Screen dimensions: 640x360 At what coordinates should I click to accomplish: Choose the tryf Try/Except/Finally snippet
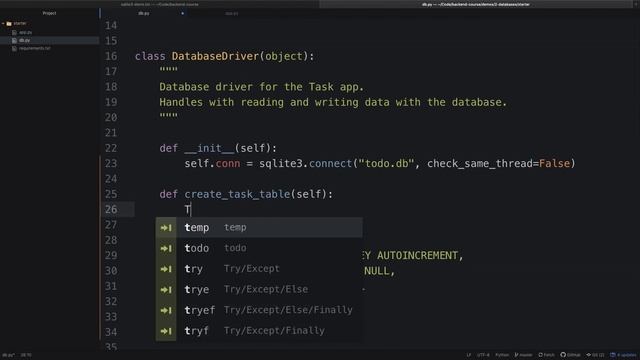(259, 331)
